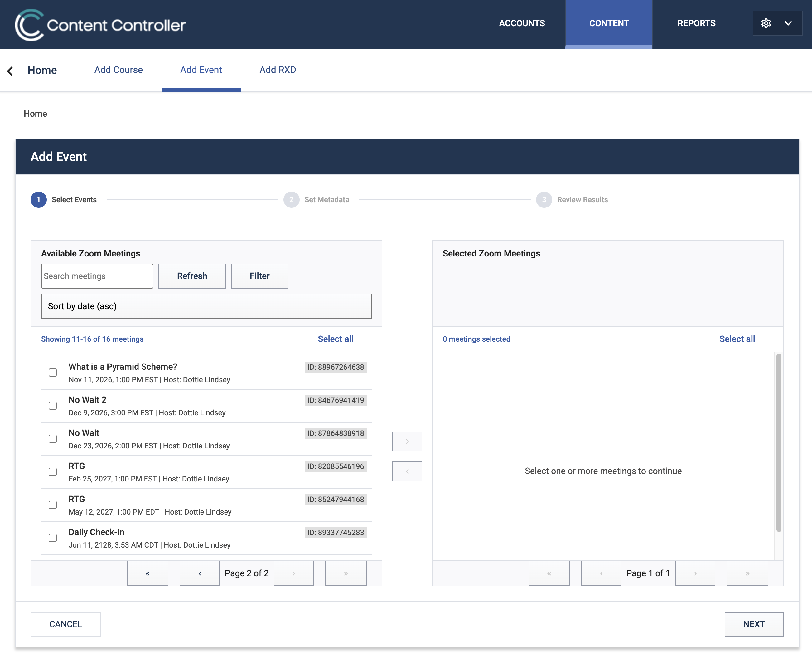Screen dimensions: 812x654
Task: Click the Daily Check-In meeting title
Action: pyautogui.click(x=96, y=532)
